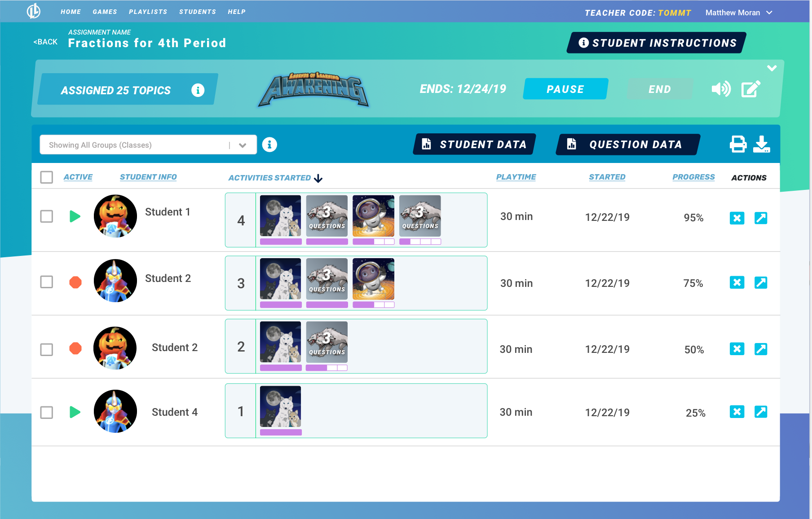Click the info icon next to the groups filter

tap(269, 145)
